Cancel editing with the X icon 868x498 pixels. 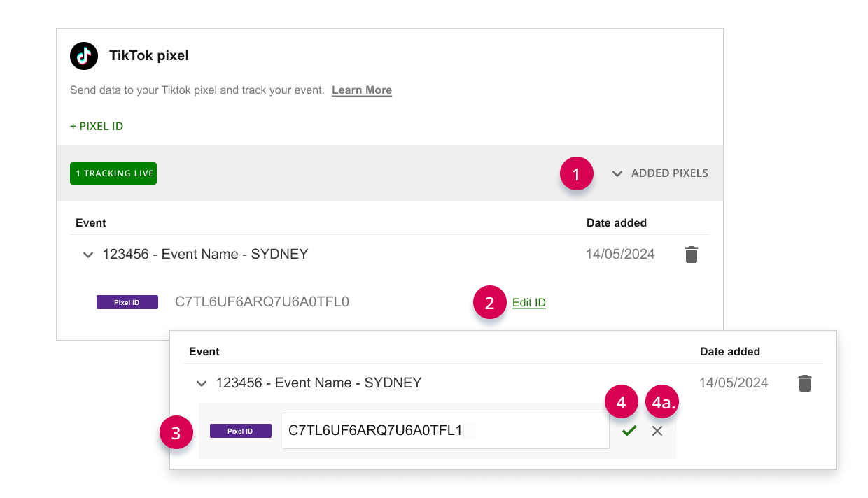[x=657, y=431]
